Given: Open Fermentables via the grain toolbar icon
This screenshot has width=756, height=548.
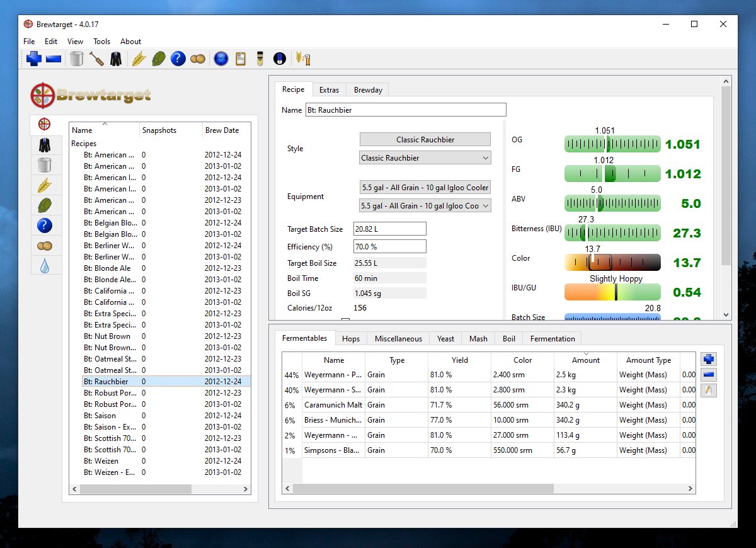Looking at the screenshot, I should [139, 59].
